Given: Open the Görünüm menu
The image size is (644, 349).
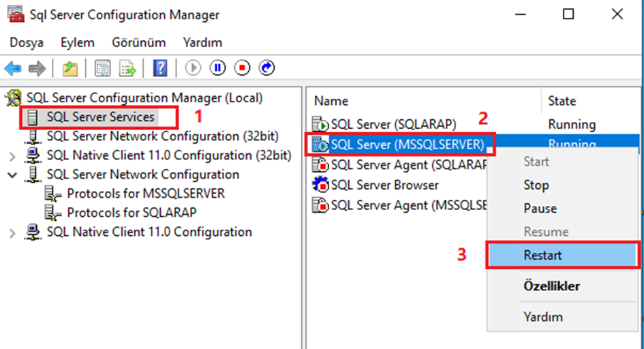Looking at the screenshot, I should [x=139, y=43].
